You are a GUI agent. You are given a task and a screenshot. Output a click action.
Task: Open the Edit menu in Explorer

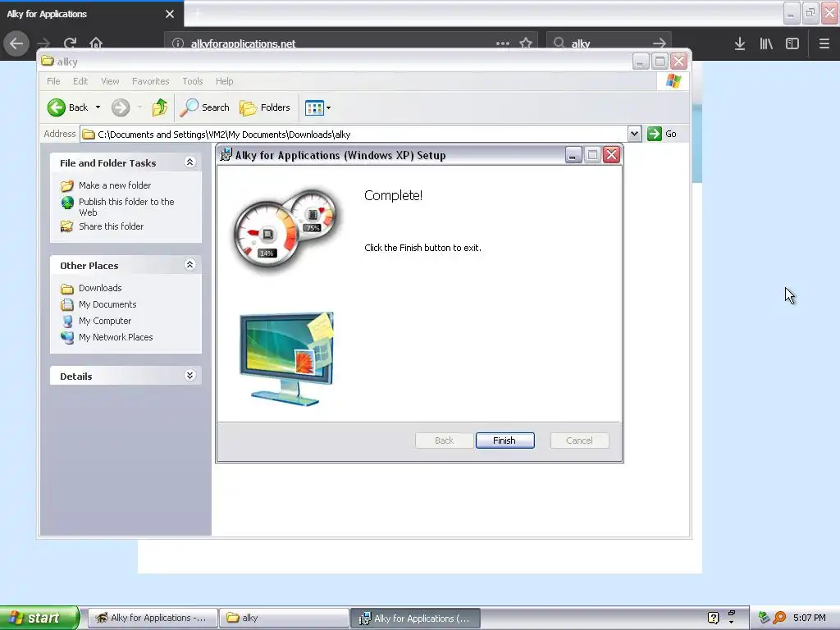[80, 81]
